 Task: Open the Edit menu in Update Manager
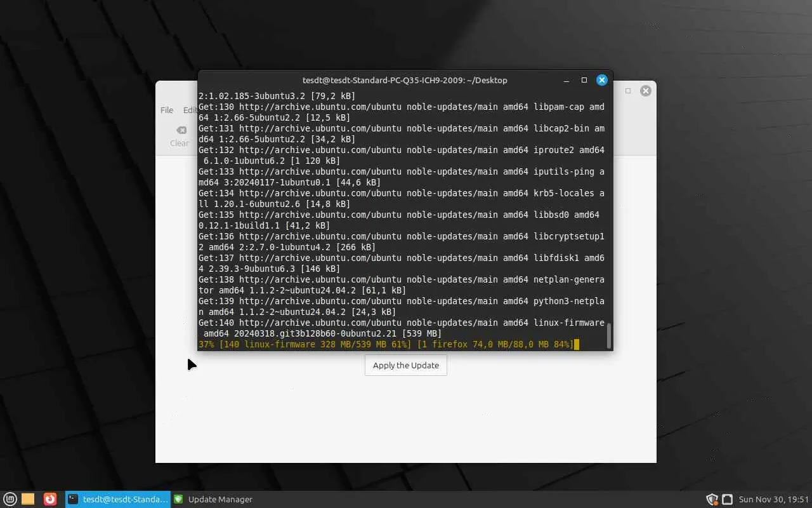[x=190, y=110]
